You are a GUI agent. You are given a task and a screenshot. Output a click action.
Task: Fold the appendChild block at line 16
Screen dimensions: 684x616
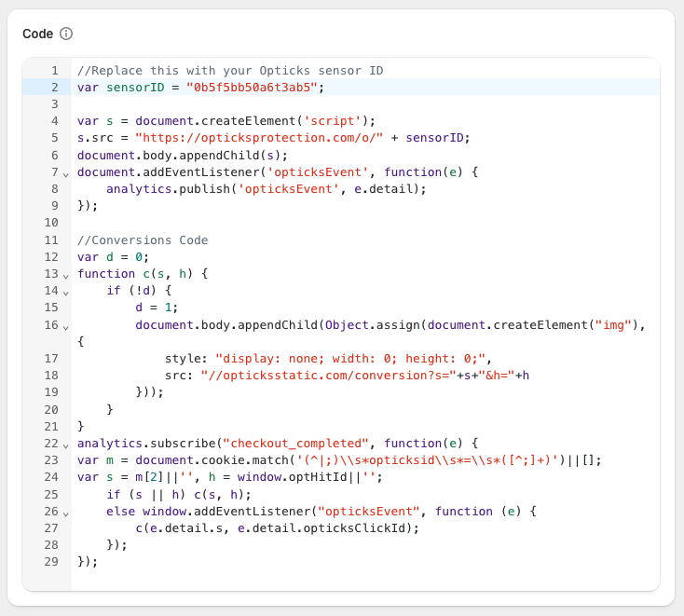coord(66,327)
